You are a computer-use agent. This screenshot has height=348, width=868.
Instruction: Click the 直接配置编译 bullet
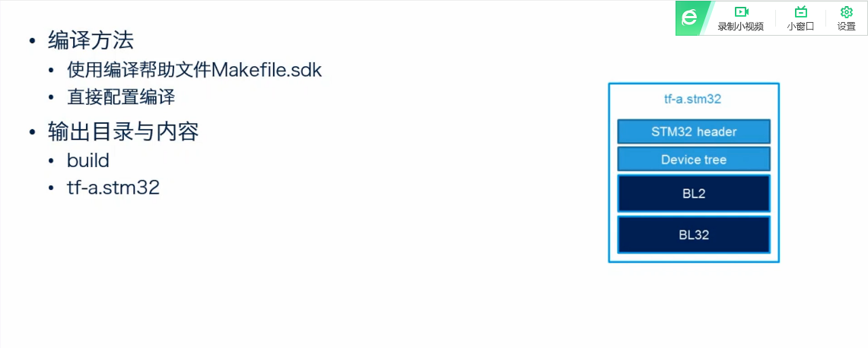121,98
